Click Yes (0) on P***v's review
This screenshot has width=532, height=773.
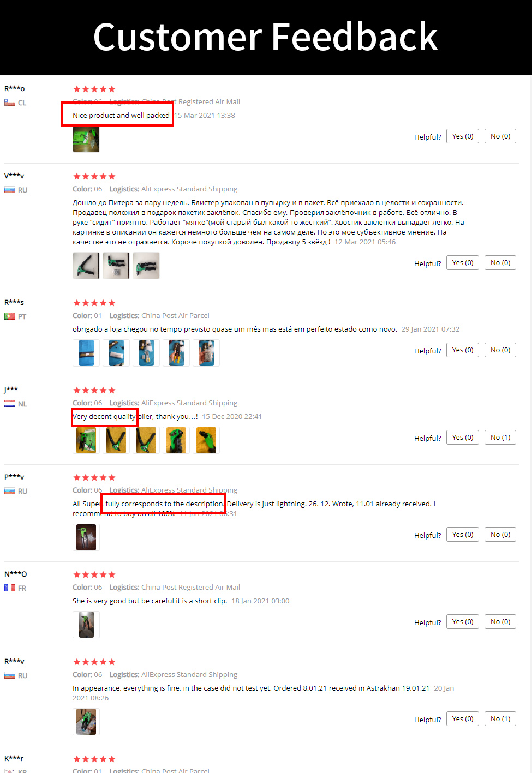(x=463, y=535)
